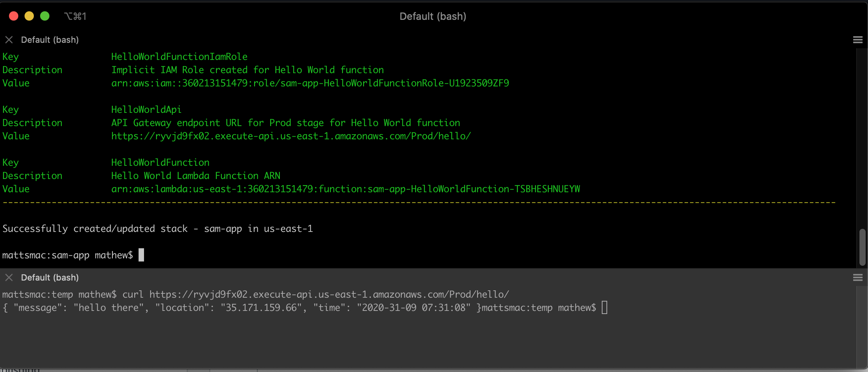Click the ⌥⌘1 window shortcut indicator
Image resolution: width=868 pixels, height=372 pixels.
pyautogui.click(x=75, y=16)
